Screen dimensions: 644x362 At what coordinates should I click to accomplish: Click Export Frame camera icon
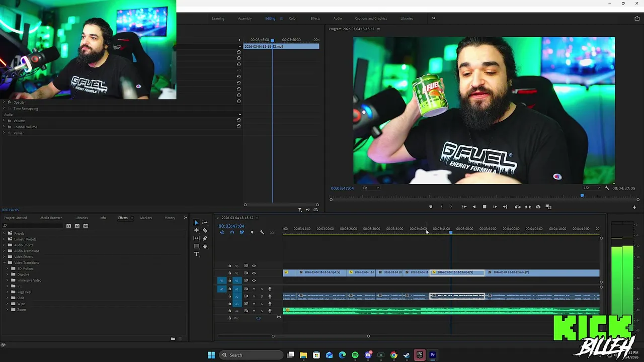538,207
